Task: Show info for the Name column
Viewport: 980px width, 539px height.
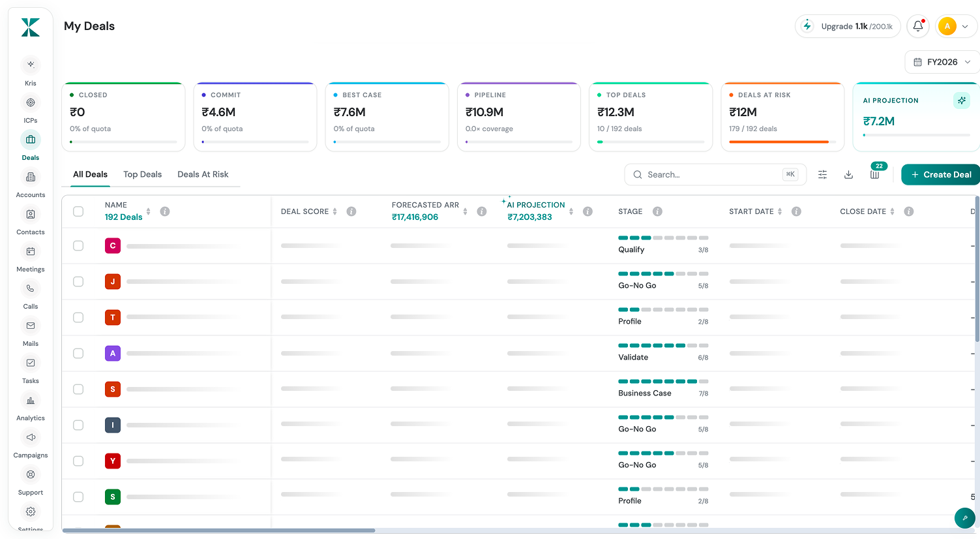Action: pos(165,211)
